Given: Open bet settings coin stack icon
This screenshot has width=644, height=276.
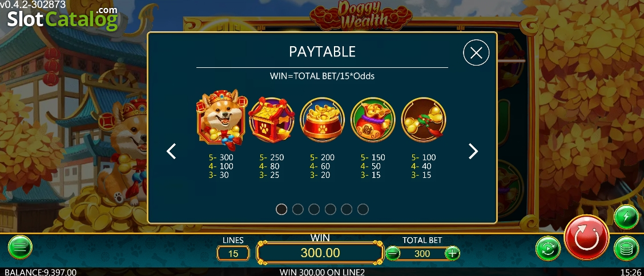Looking at the screenshot, I should (626, 248).
